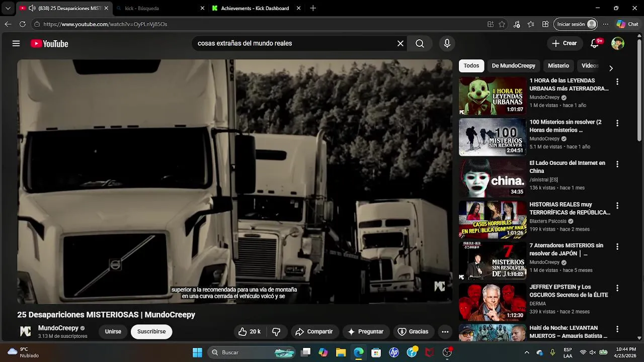The height and width of the screenshot is (362, 644).
Task: Go back in the browser
Action: [8, 24]
